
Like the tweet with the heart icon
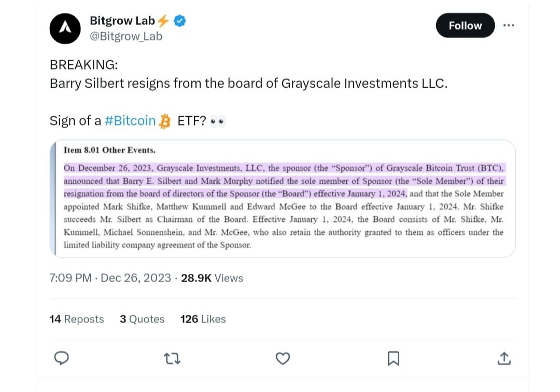click(x=283, y=358)
